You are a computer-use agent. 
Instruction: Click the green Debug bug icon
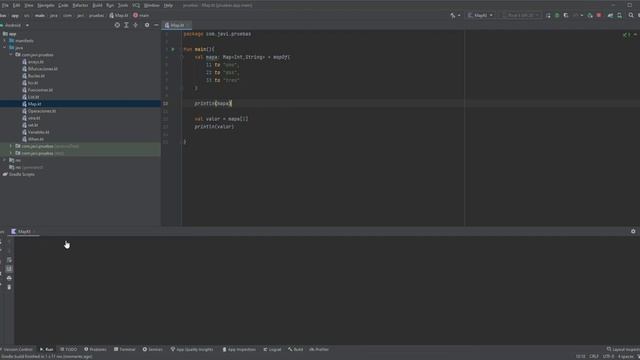point(557,16)
